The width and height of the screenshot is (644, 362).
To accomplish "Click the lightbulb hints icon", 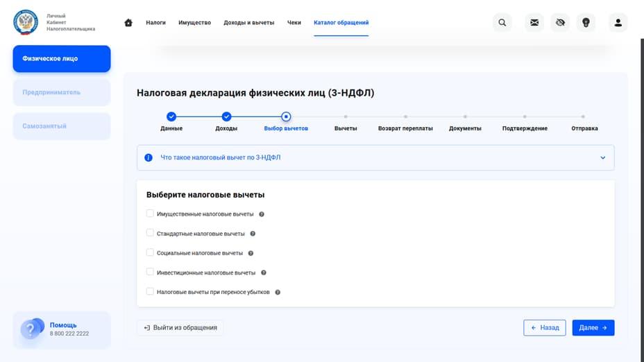I will click(586, 23).
